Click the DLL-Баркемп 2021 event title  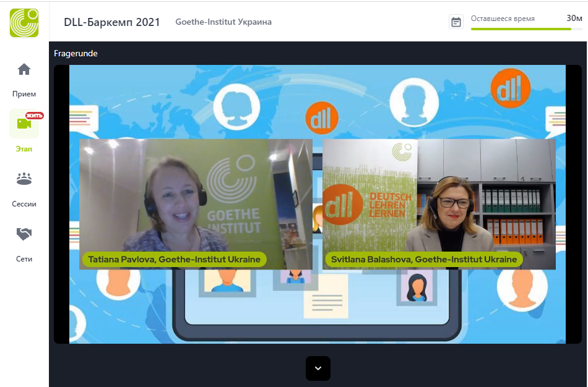click(112, 22)
